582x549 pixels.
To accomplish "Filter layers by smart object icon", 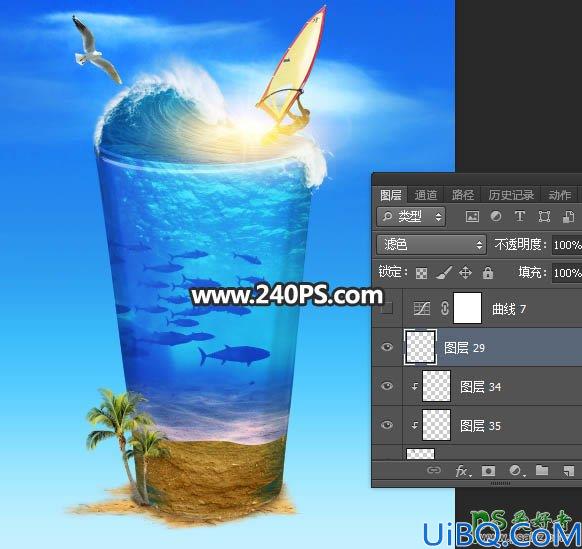I will point(568,217).
